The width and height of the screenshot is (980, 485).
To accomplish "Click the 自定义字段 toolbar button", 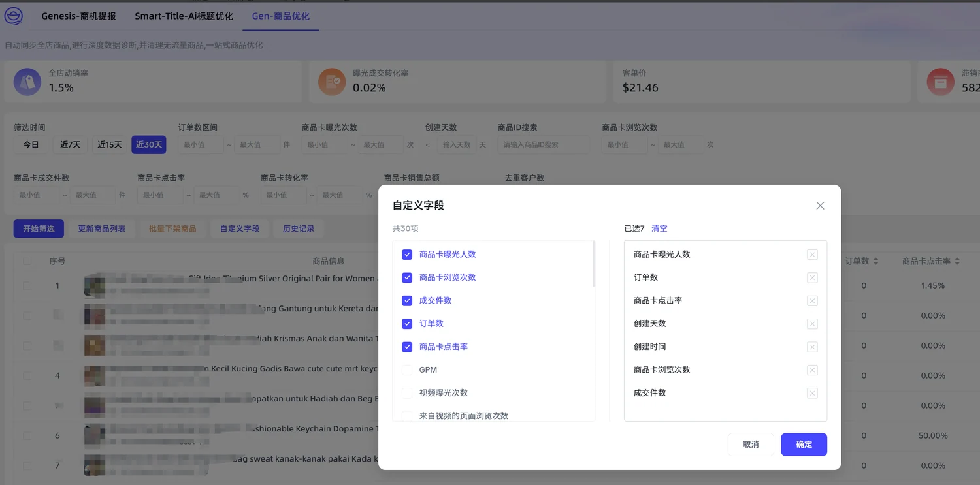I will click(x=240, y=228).
